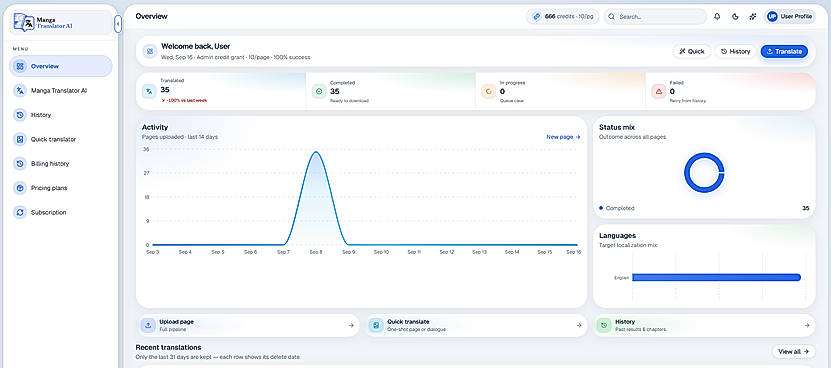
Task: Click the Failed warning triangle icon
Action: tap(659, 91)
